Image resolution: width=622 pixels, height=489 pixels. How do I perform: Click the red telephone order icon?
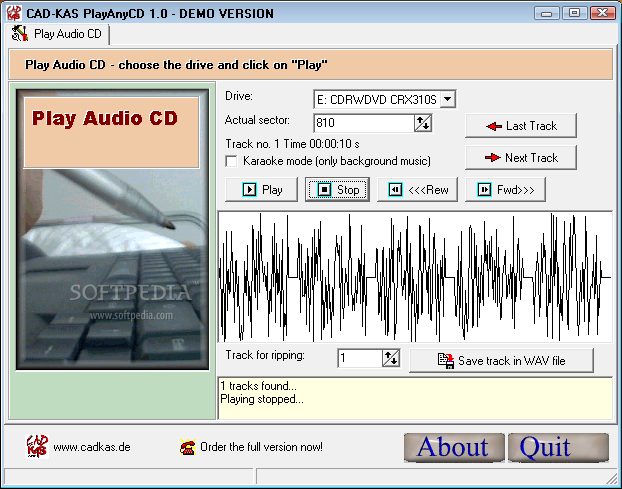(188, 447)
